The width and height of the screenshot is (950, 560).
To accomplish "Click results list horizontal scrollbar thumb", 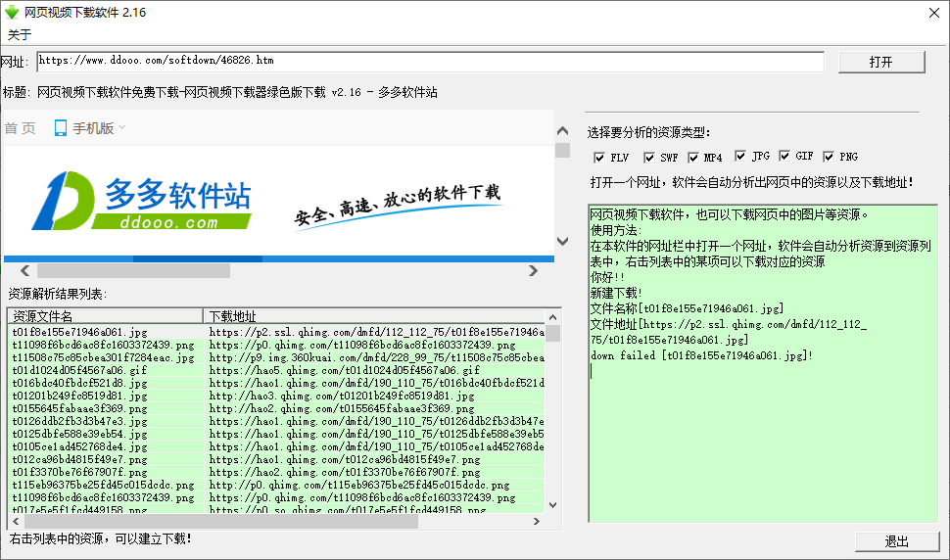I will [x=221, y=521].
